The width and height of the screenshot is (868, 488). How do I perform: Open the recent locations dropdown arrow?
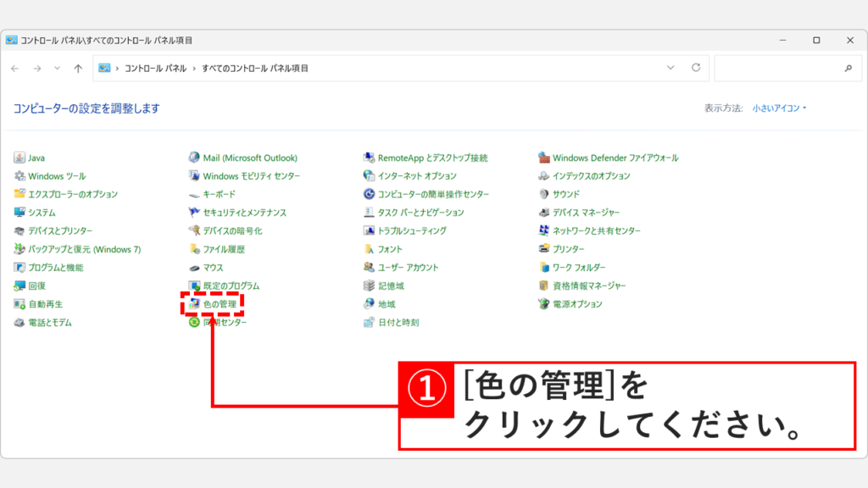(57, 68)
